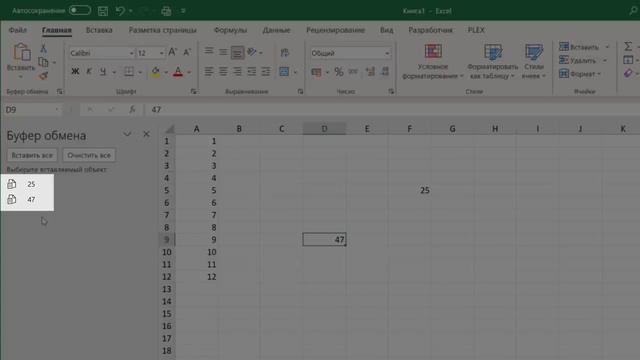Image resolution: width=640 pixels, height=360 pixels.
Task: Click the quick print icon
Action: pos(166,11)
